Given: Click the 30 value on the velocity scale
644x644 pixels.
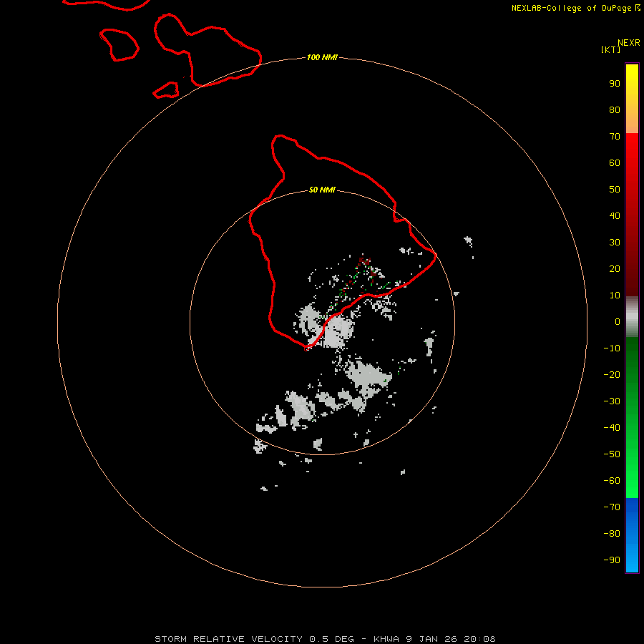Looking at the screenshot, I should tap(615, 243).
